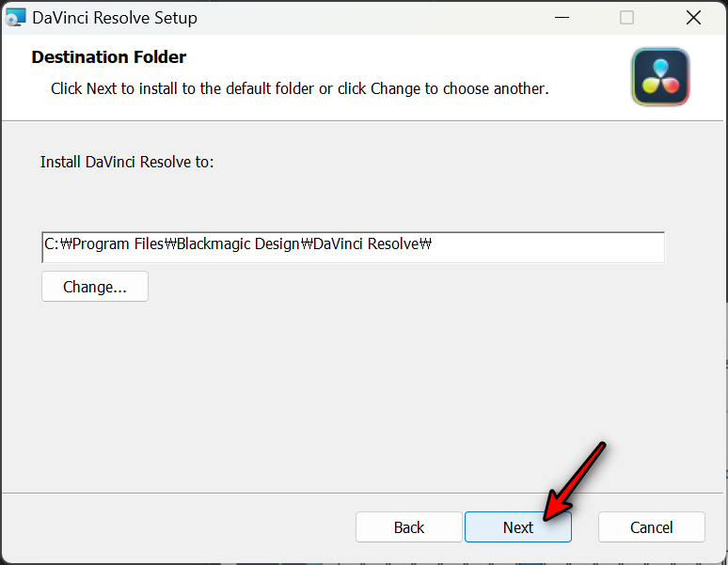This screenshot has height=565, width=728.
Task: Click the 'Install DaVinci Resolve to:' label
Action: (x=127, y=162)
